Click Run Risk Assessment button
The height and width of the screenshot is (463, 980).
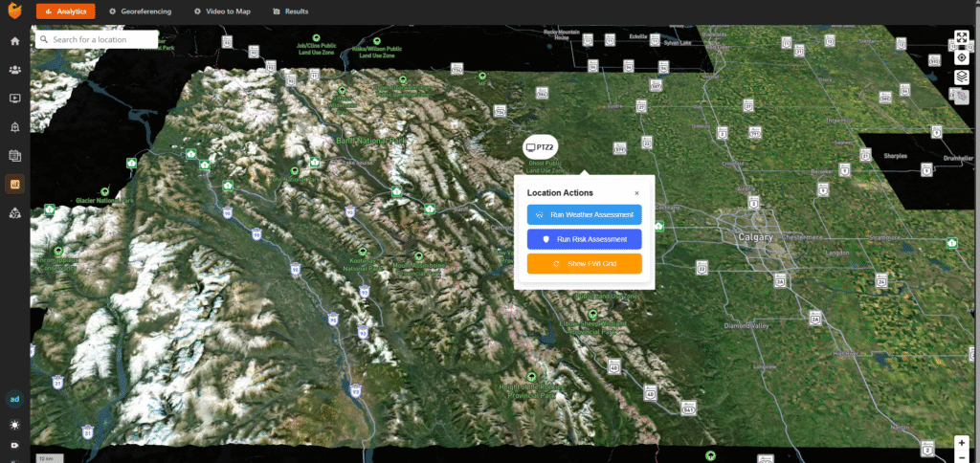coord(585,239)
